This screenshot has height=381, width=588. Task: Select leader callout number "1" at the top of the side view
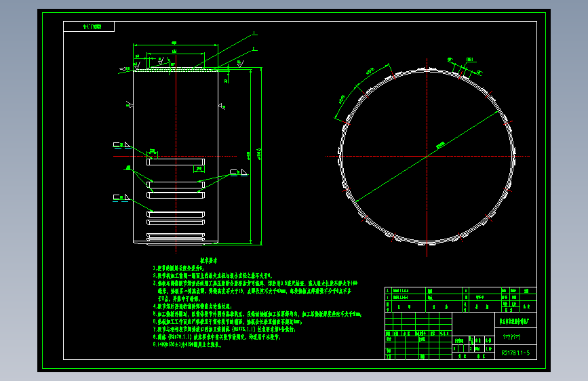click(x=254, y=33)
